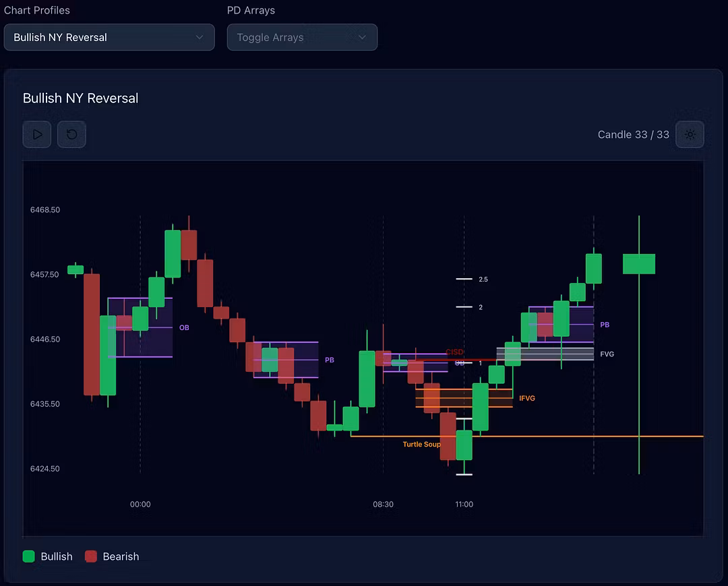Click the Candle 33 / 33 counter

[633, 135]
